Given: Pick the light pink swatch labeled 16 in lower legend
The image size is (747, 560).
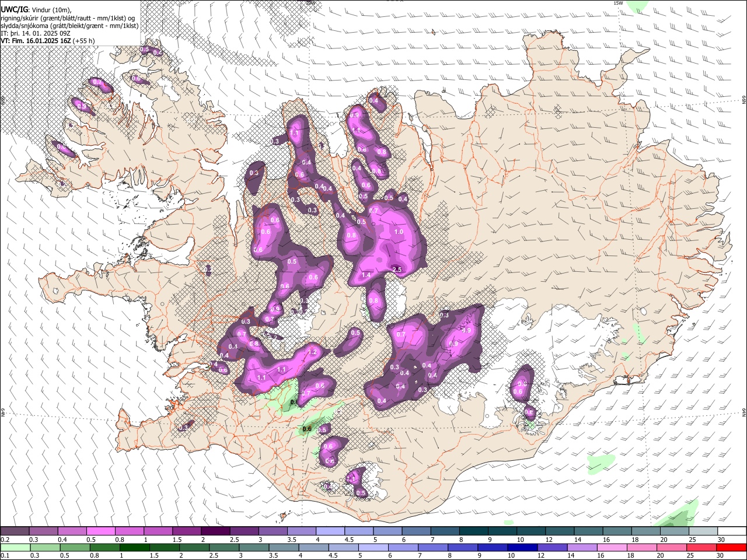Looking at the screenshot, I should (611, 548).
